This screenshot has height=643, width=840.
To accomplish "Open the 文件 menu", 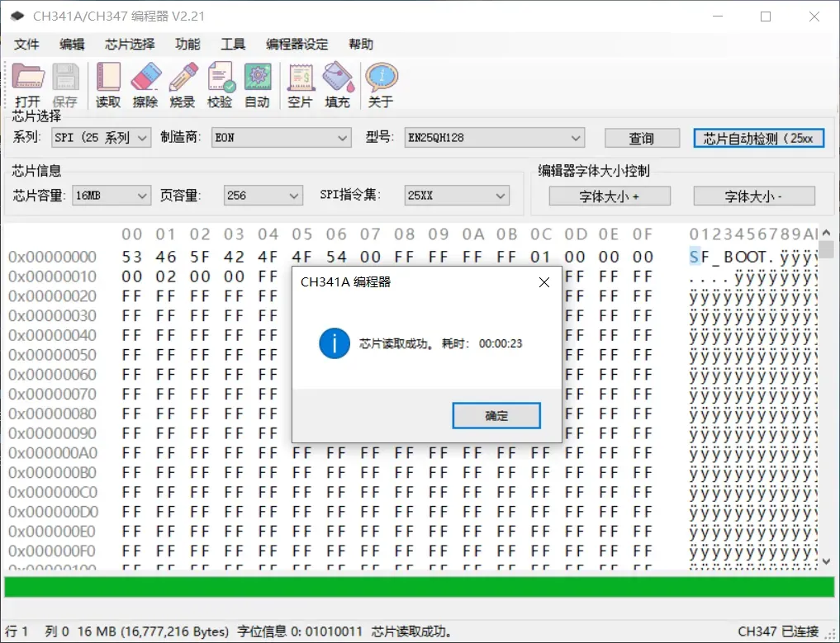I will [26, 45].
